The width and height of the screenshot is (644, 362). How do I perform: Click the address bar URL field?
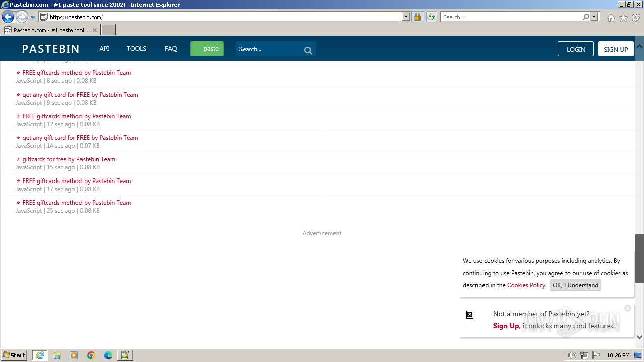[x=224, y=17]
